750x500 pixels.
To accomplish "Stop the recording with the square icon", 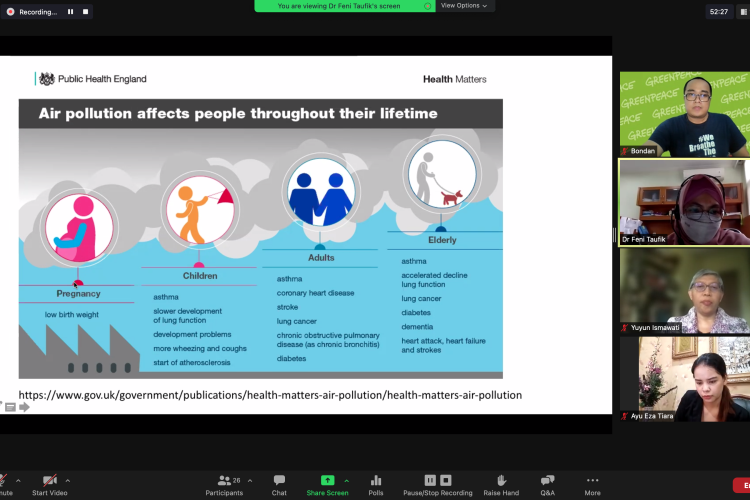I will (x=85, y=12).
